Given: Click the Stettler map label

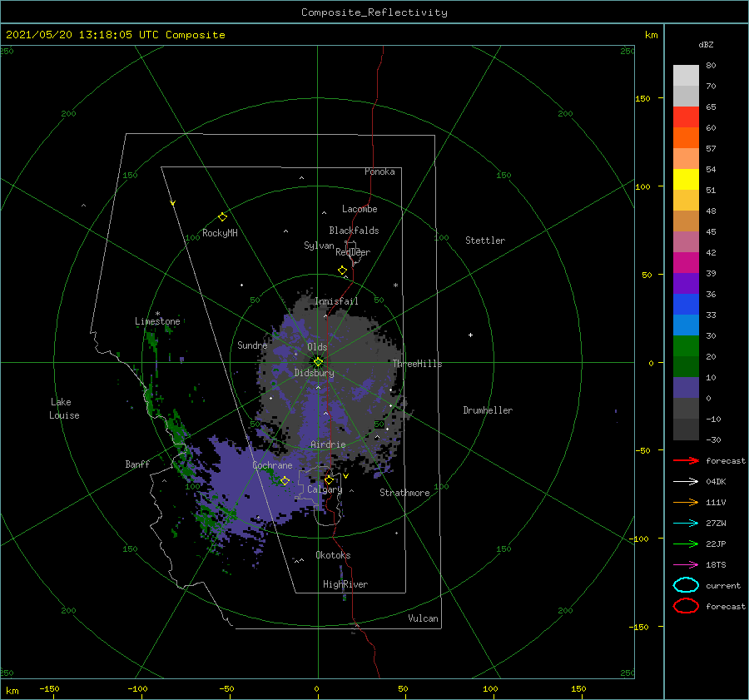Looking at the screenshot, I should pos(485,241).
